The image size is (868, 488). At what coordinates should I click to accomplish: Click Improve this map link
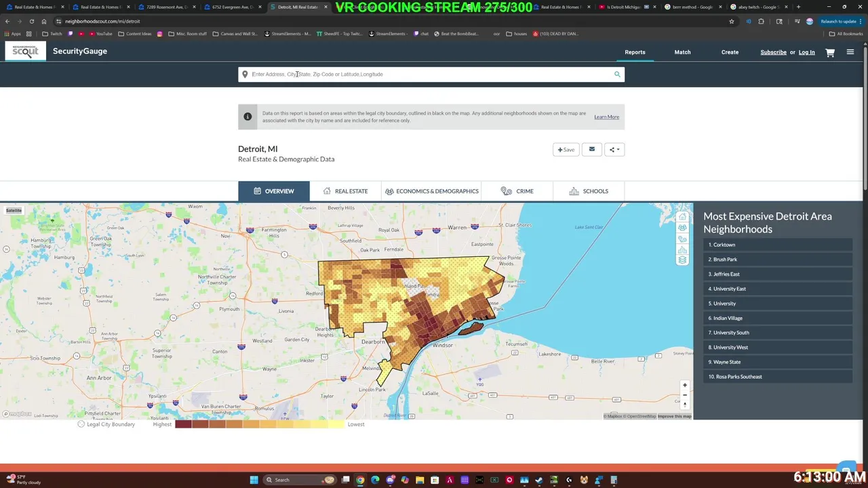point(674,416)
